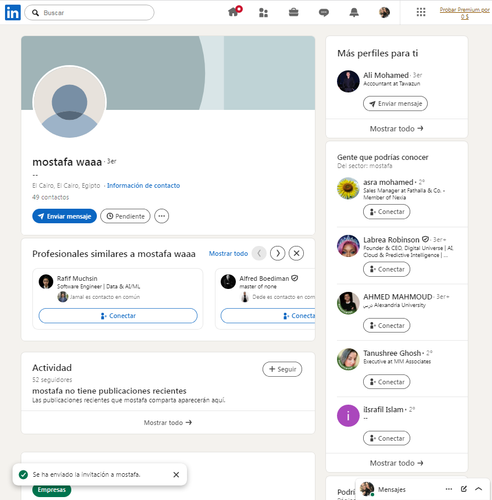Screen dimensions: 492x500
Task: Open Información de contacto link
Action: point(143,185)
